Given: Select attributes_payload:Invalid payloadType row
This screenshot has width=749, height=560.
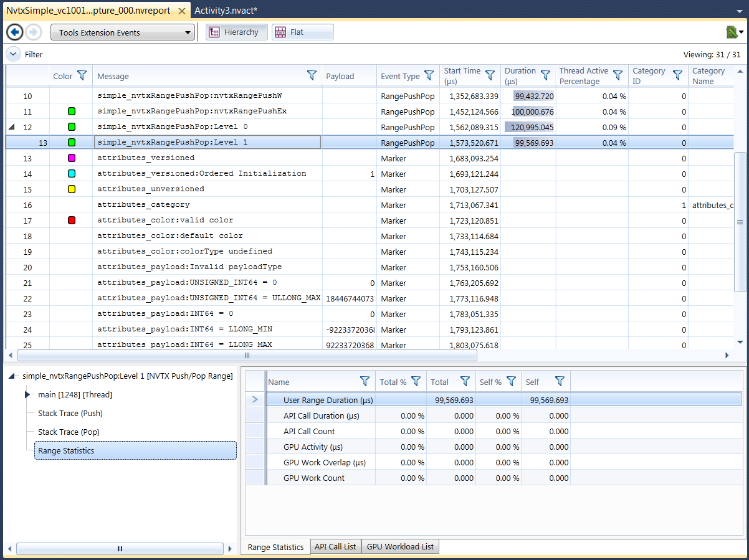Looking at the screenshot, I should pyautogui.click(x=369, y=267).
